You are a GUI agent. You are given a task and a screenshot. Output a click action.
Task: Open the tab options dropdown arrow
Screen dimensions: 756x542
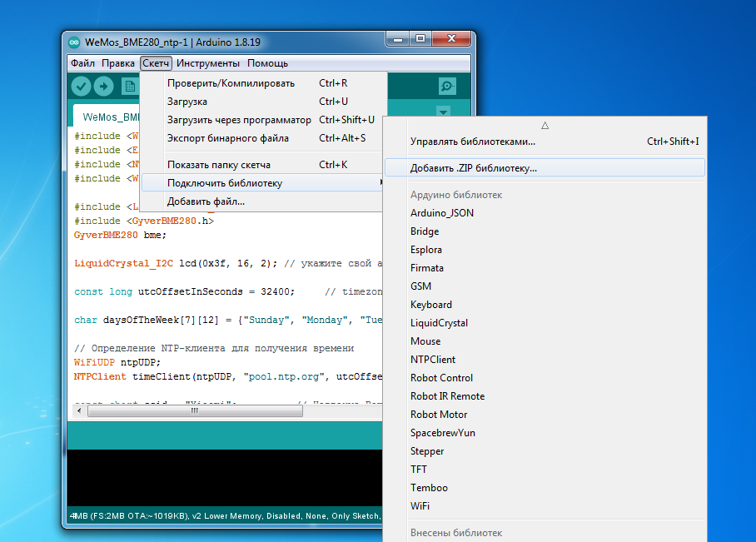pyautogui.click(x=443, y=112)
